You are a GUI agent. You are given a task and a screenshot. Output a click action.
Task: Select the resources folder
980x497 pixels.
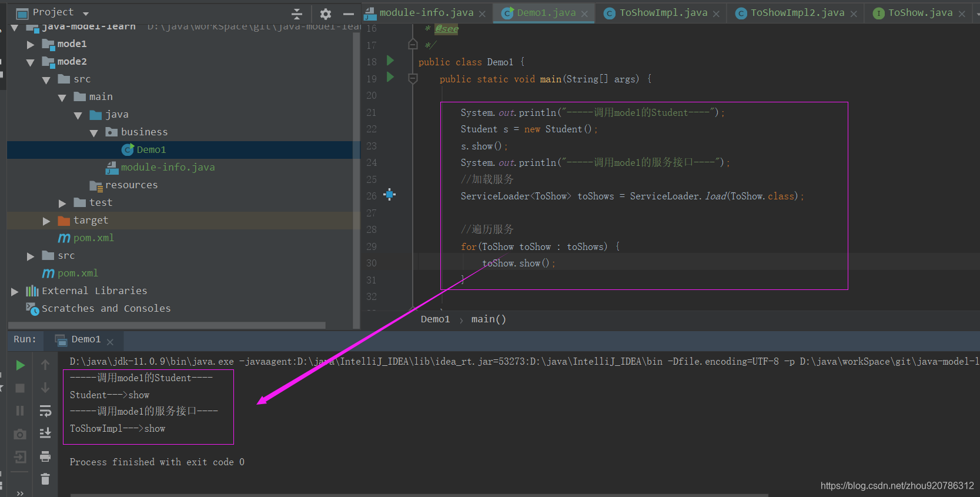(131, 185)
